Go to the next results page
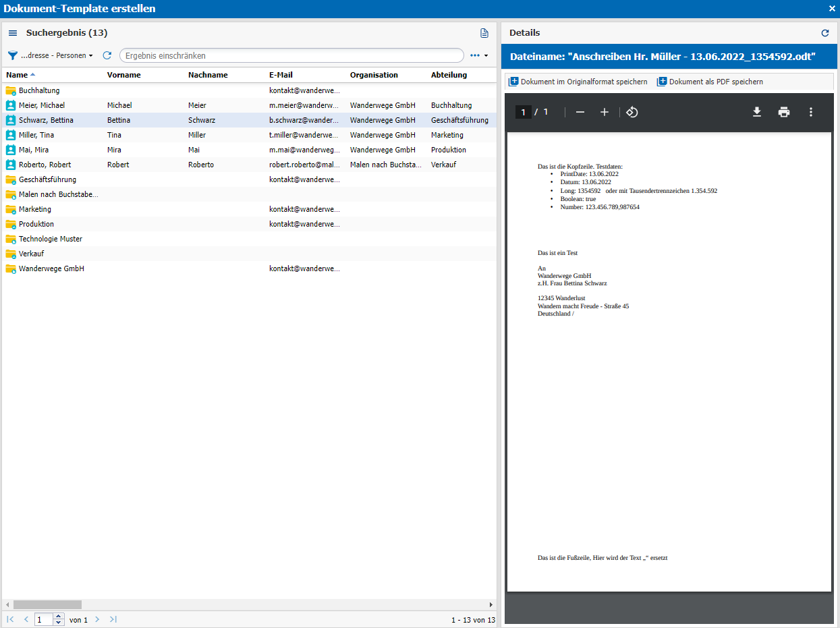 [x=97, y=619]
